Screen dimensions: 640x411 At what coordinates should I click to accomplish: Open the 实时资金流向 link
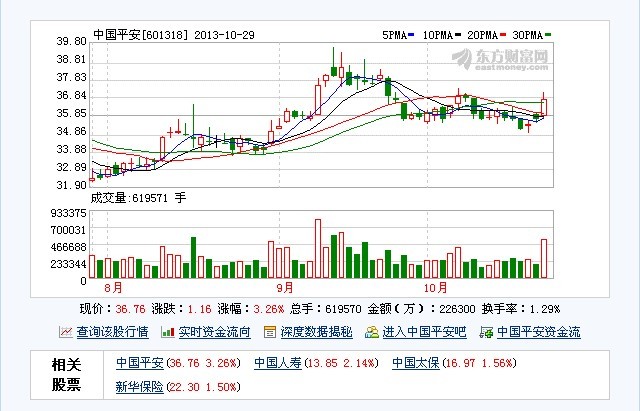214,332
